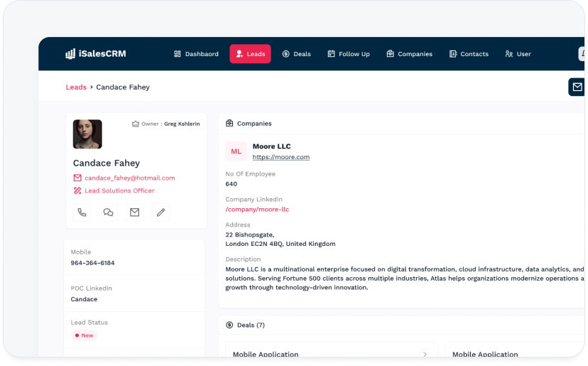Click the ML company avatar badge
This screenshot has height=366, width=588.
point(236,151)
